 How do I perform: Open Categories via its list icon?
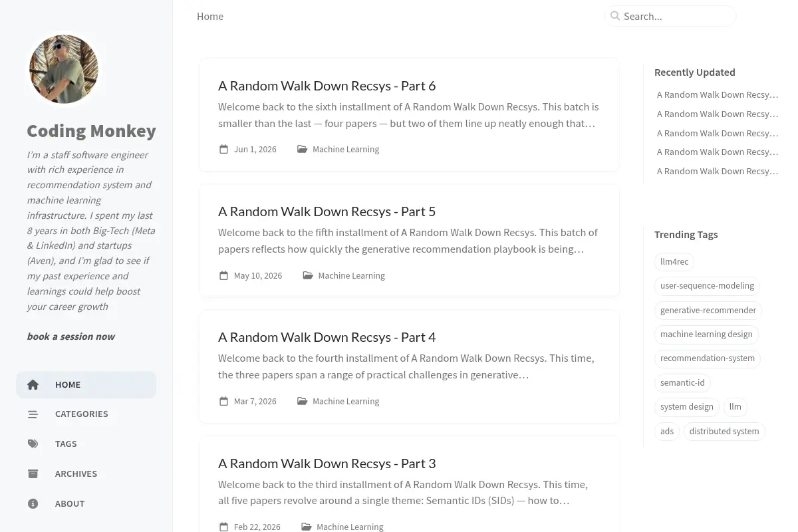click(33, 414)
